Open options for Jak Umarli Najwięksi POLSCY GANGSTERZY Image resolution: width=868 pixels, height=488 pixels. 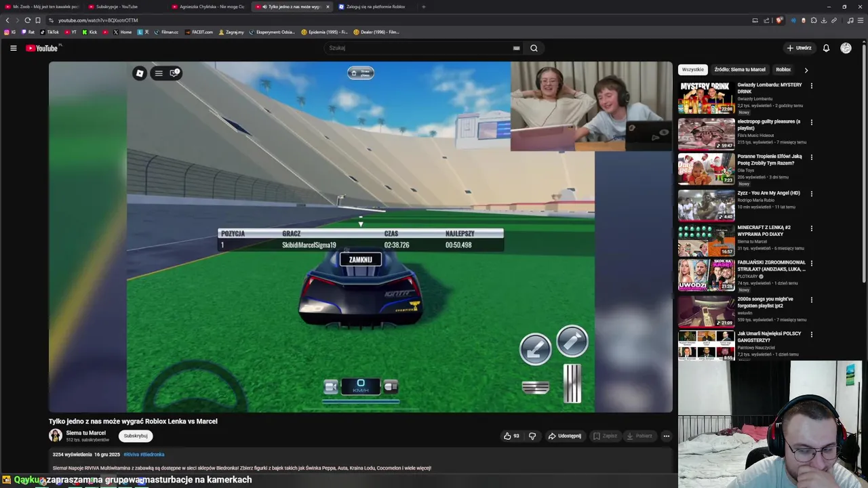point(811,334)
